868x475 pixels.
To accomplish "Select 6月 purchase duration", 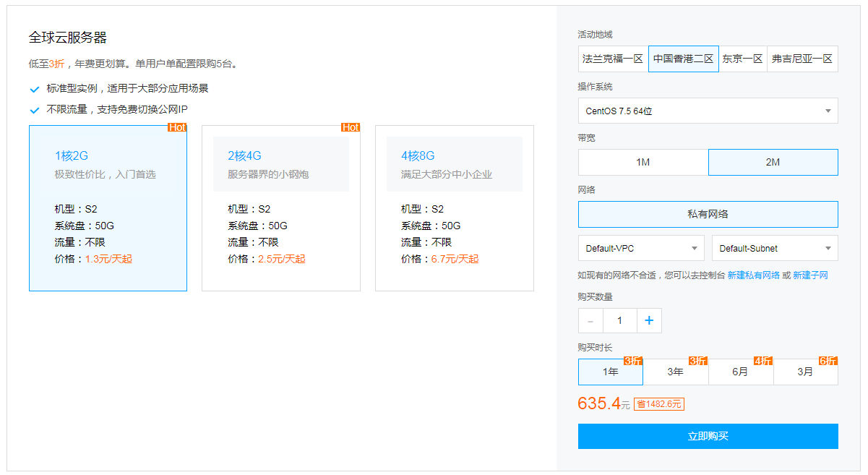I will [740, 372].
